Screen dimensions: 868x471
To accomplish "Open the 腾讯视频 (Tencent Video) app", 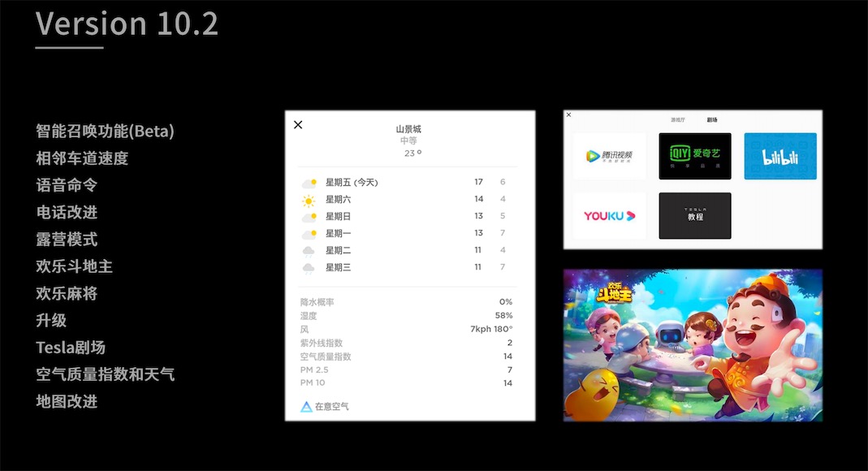I will (608, 155).
